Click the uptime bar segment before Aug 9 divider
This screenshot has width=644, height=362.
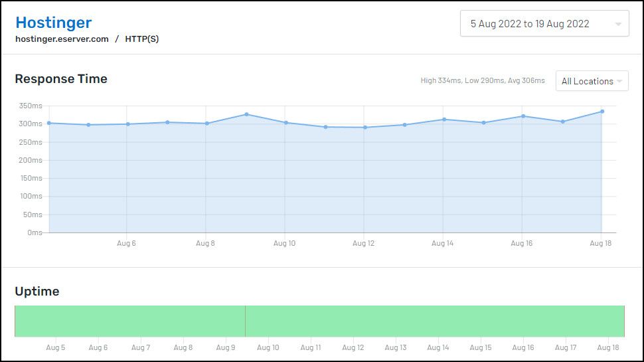130,321
